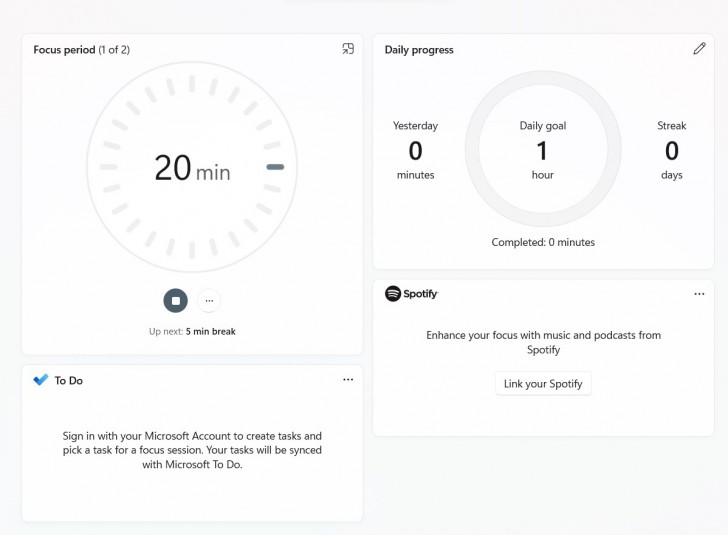Click the Microsoft Account sign-in message
This screenshot has width=728, height=535.
[x=192, y=450]
